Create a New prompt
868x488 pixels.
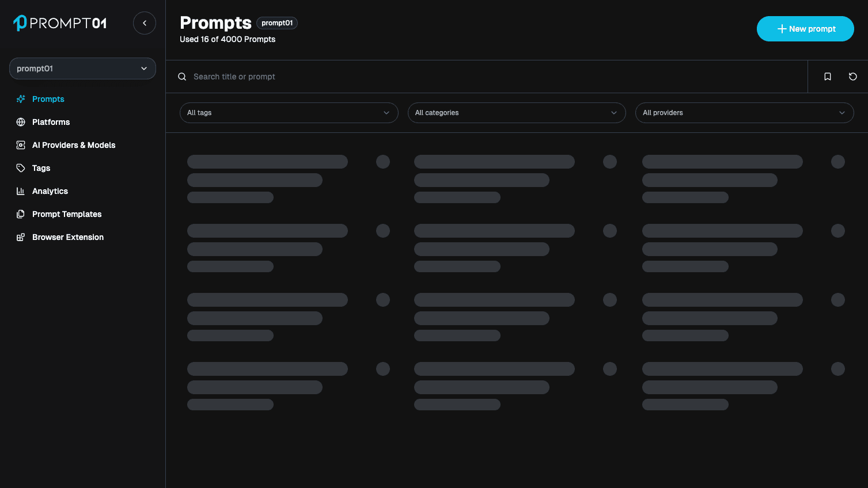click(805, 29)
